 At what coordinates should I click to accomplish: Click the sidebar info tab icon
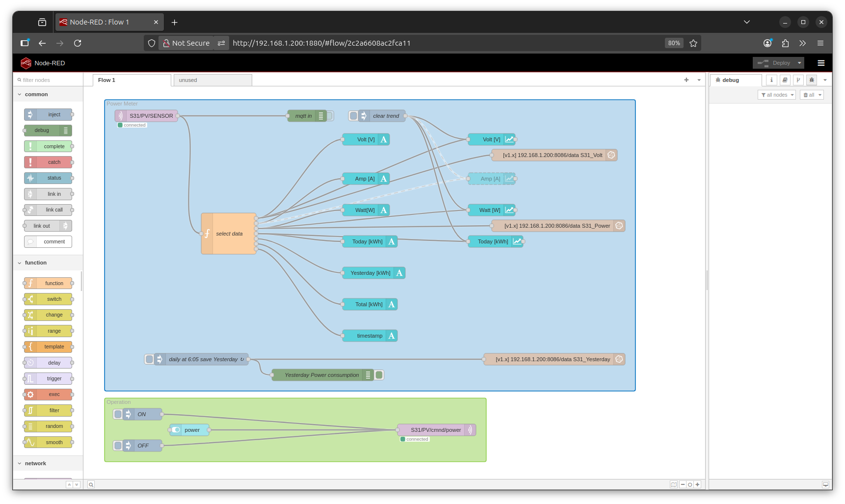(771, 80)
